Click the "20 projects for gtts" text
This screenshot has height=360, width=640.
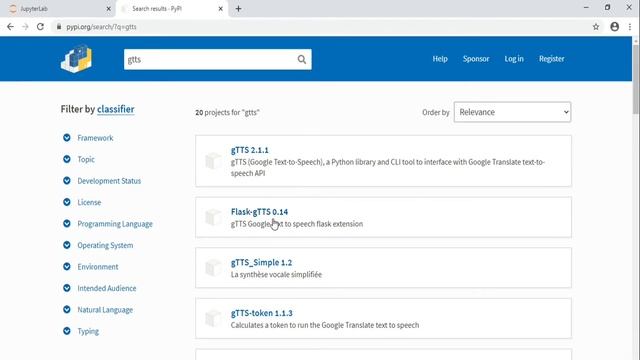227,112
